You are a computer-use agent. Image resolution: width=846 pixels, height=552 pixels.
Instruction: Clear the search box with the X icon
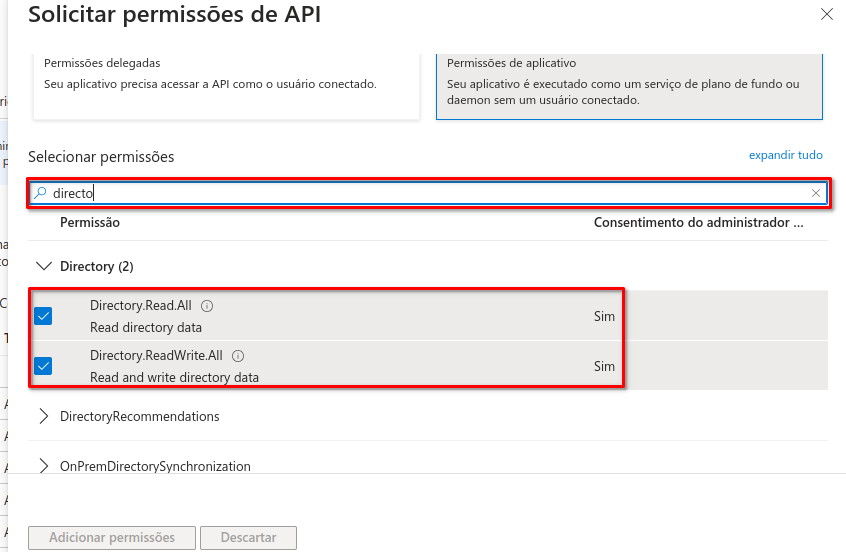(816, 193)
